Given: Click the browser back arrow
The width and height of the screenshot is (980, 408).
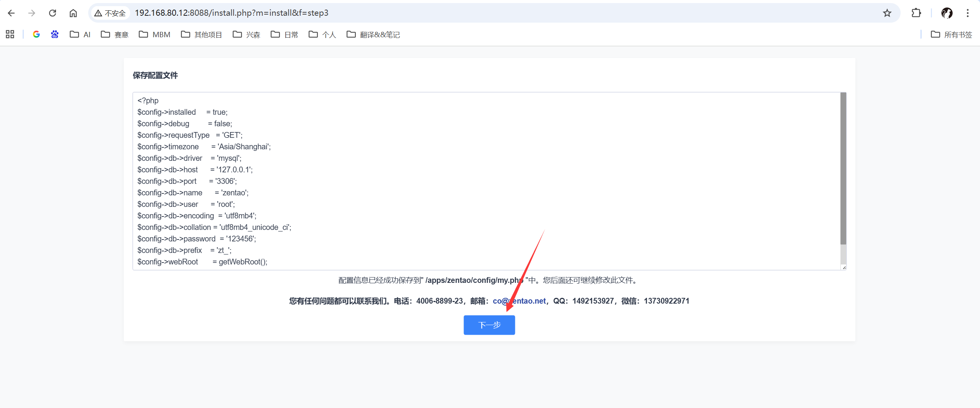Looking at the screenshot, I should [11, 13].
